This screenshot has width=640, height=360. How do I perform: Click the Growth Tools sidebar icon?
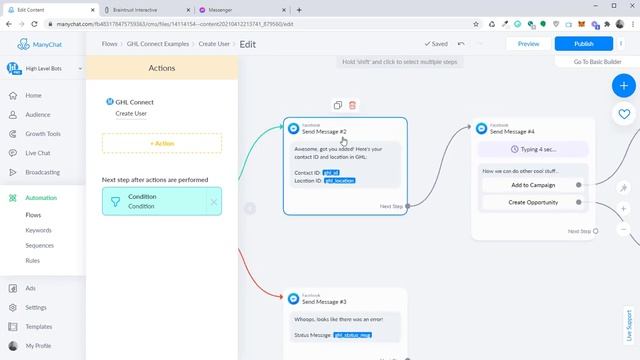(13, 134)
